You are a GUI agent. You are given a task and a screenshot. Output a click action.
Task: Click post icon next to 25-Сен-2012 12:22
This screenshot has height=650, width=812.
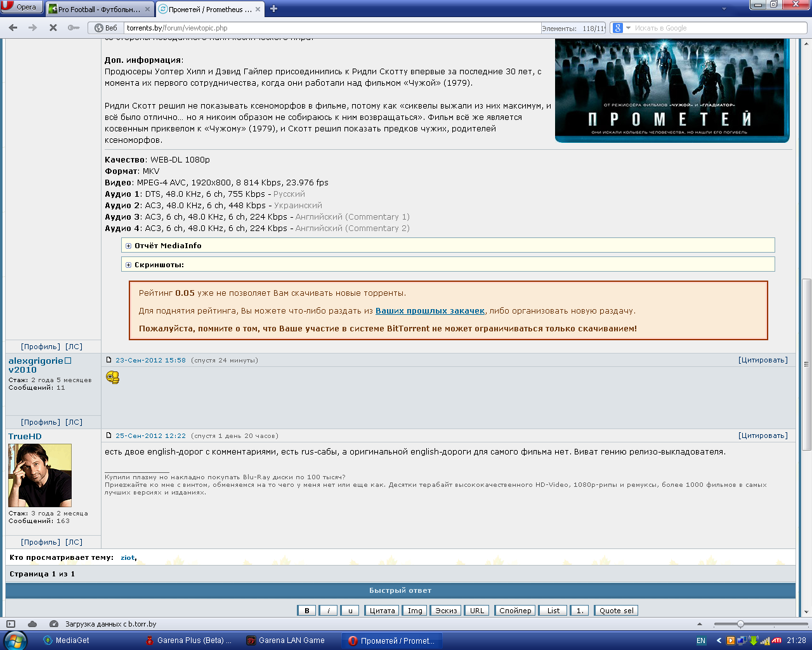click(108, 435)
